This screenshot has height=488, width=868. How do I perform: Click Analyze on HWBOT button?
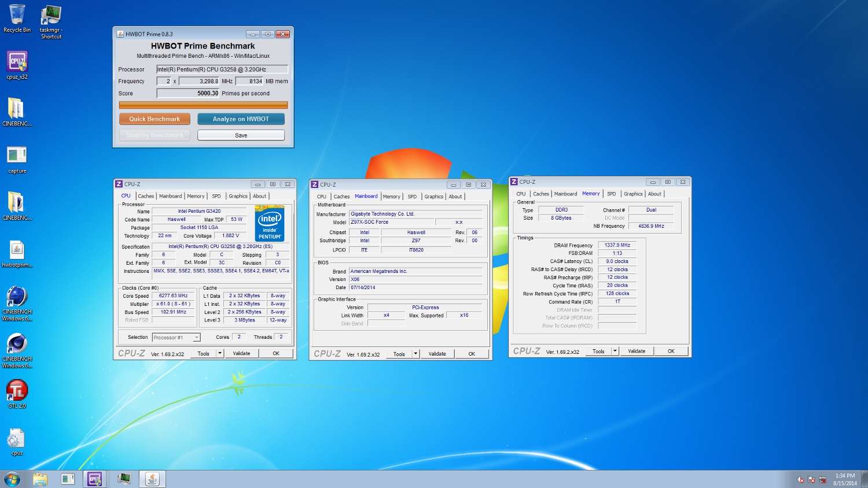click(241, 119)
